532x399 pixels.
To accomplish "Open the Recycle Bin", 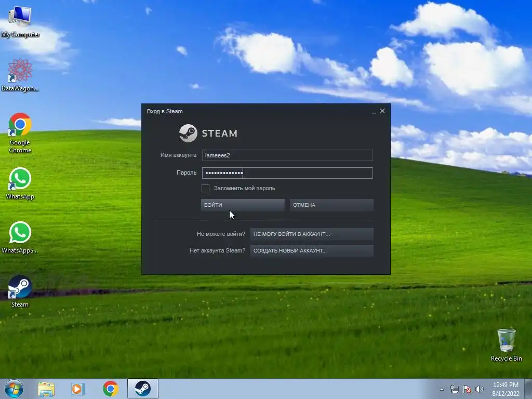I will [x=506, y=345].
